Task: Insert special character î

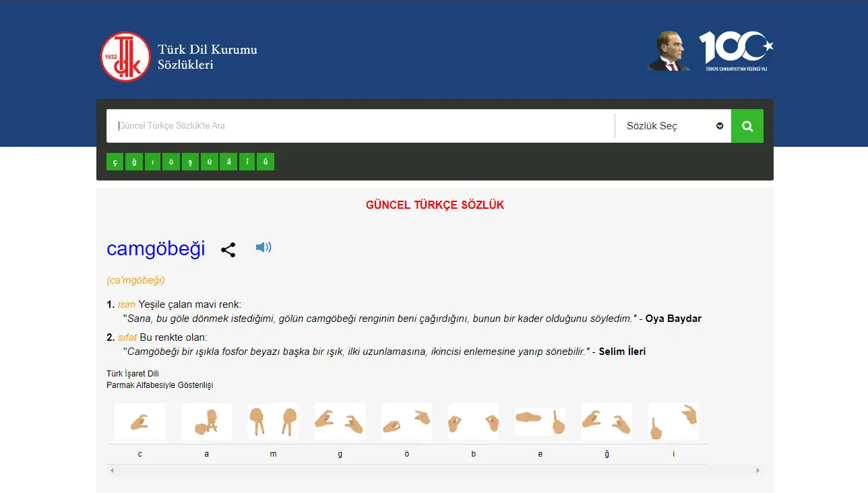Action: [x=247, y=162]
